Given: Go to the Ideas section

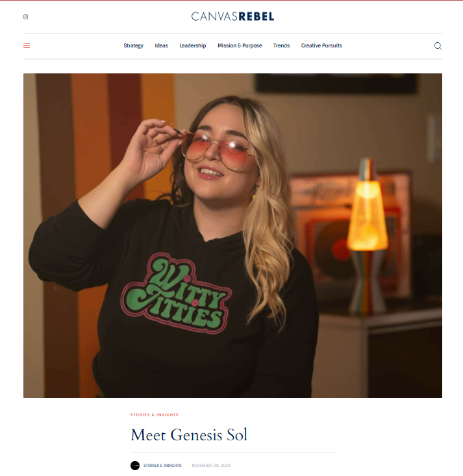Looking at the screenshot, I should [x=161, y=45].
